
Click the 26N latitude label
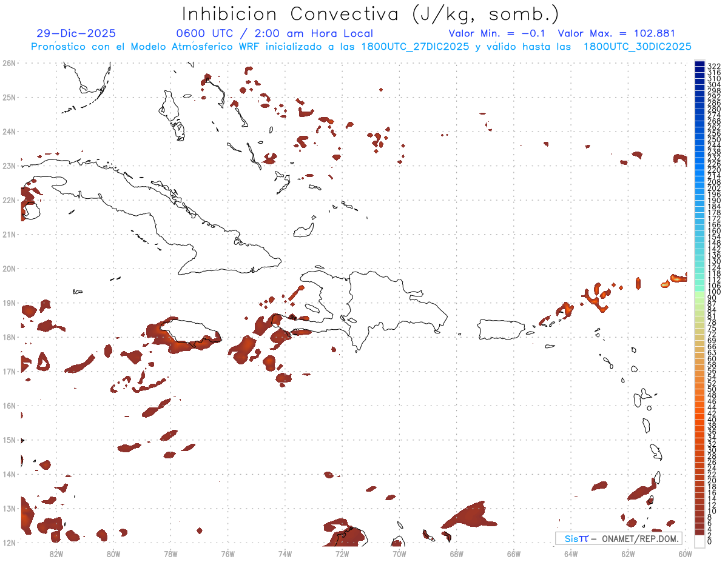point(9,62)
